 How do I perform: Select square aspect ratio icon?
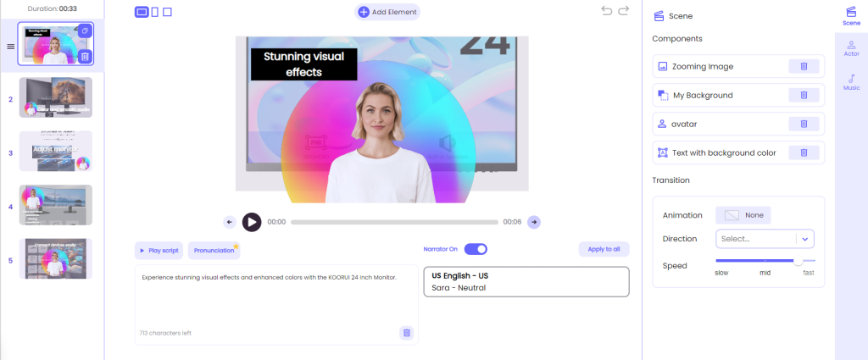[x=167, y=12]
